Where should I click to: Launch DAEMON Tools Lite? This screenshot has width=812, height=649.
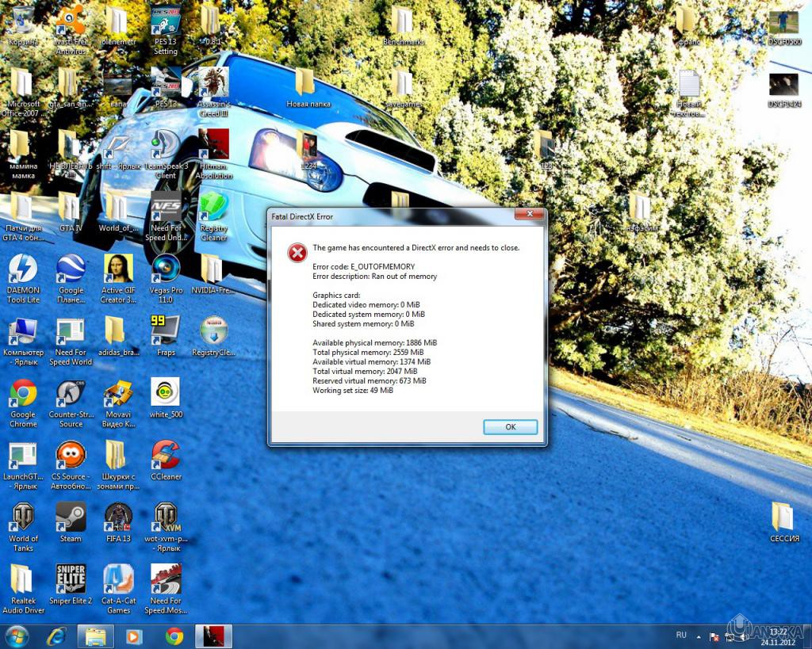(23, 278)
